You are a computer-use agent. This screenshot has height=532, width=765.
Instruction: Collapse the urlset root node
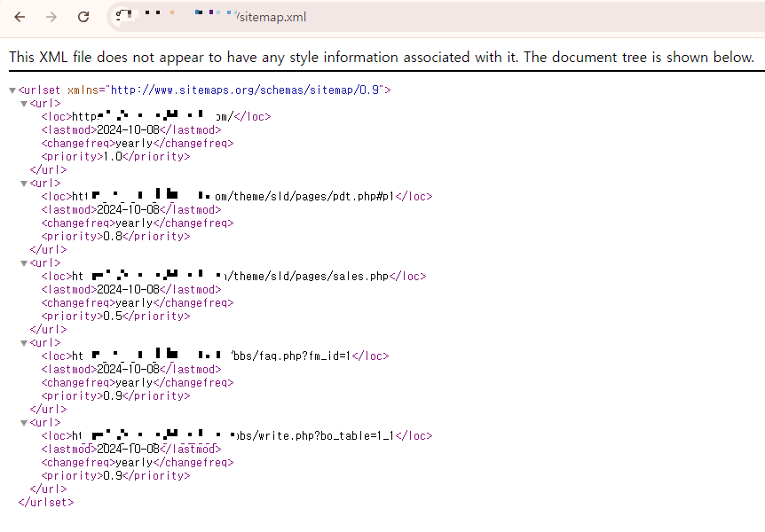(x=12, y=90)
